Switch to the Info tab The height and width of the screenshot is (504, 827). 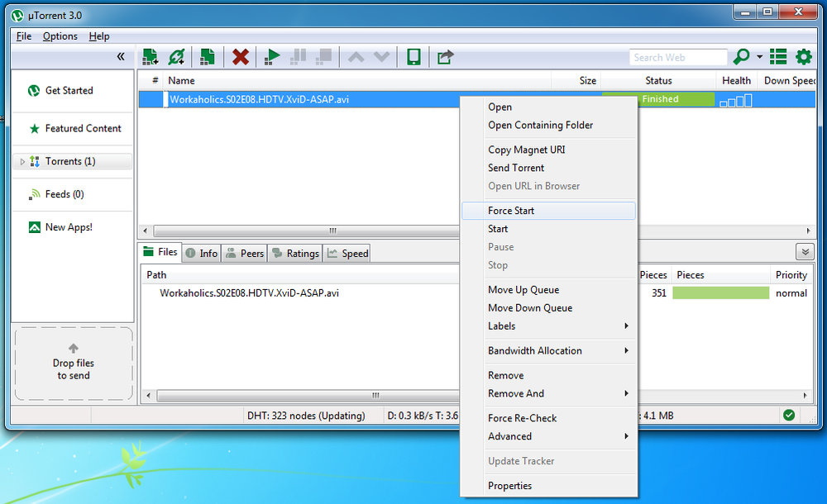click(x=202, y=253)
